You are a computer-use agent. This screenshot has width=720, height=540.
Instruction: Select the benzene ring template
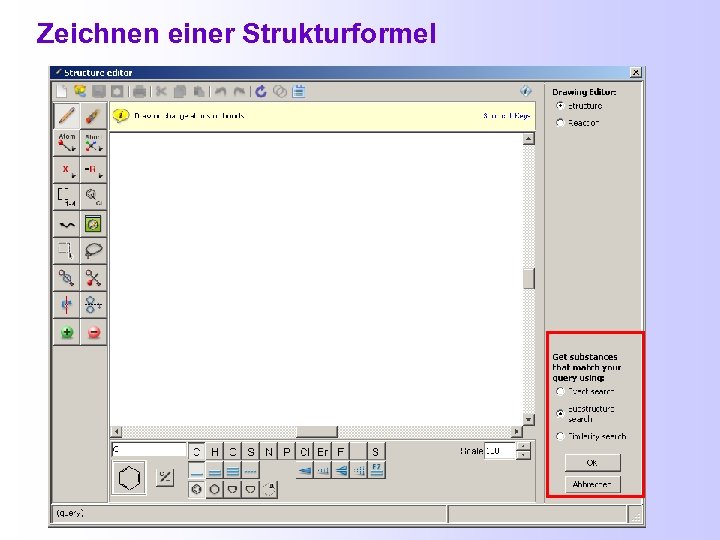(x=197, y=489)
